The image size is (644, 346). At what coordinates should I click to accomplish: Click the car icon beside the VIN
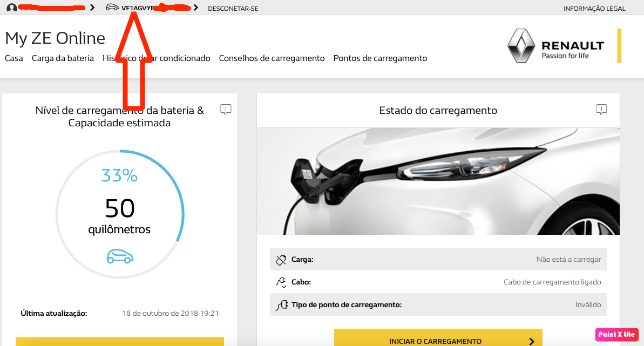112,7
